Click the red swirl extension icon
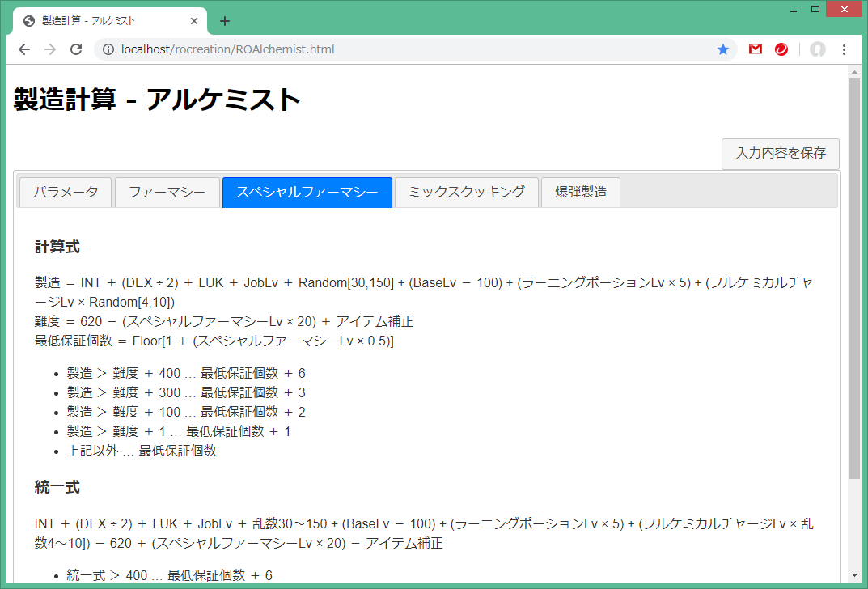The image size is (868, 589). tap(781, 49)
